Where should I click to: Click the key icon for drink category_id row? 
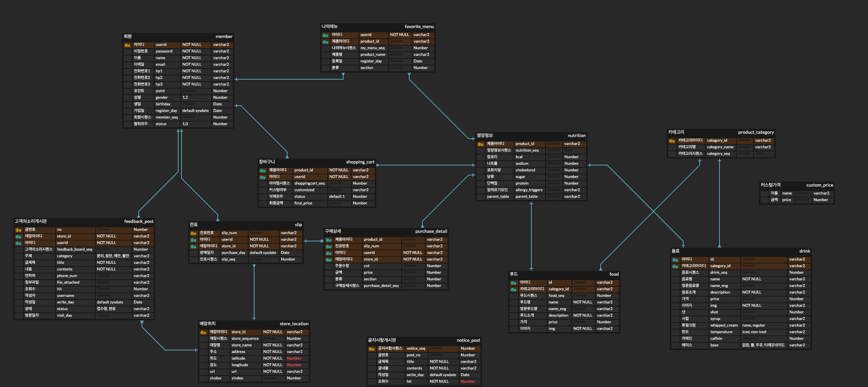(x=675, y=266)
